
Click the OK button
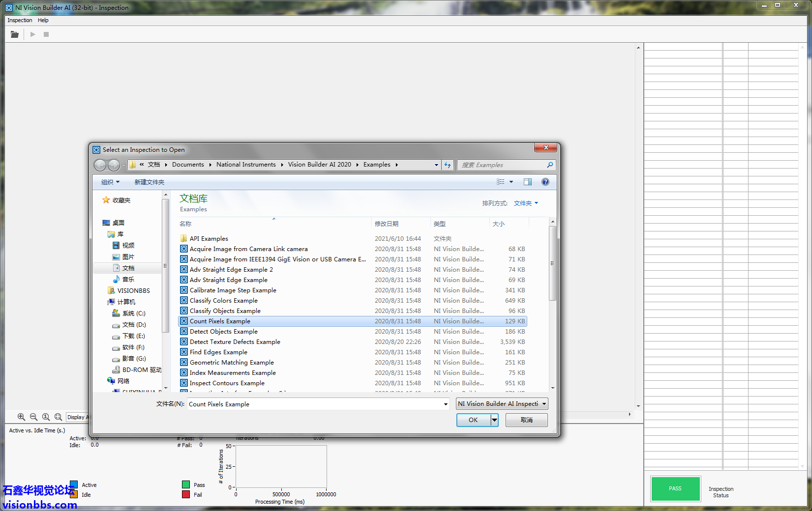473,420
